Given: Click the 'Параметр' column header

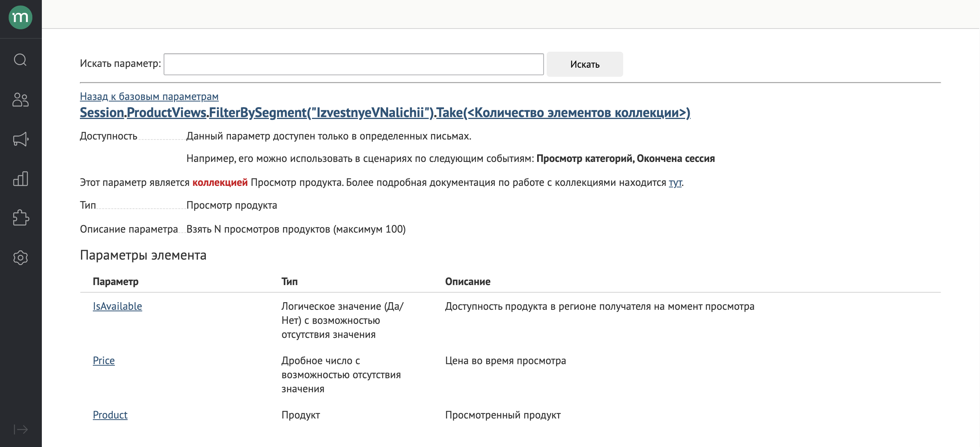Looking at the screenshot, I should (x=116, y=282).
